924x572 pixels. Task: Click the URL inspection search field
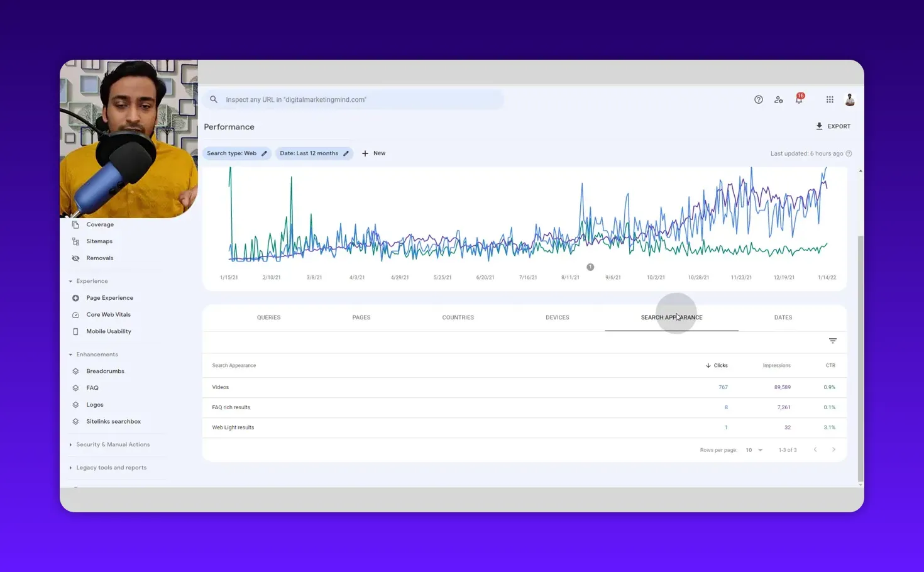(352, 99)
